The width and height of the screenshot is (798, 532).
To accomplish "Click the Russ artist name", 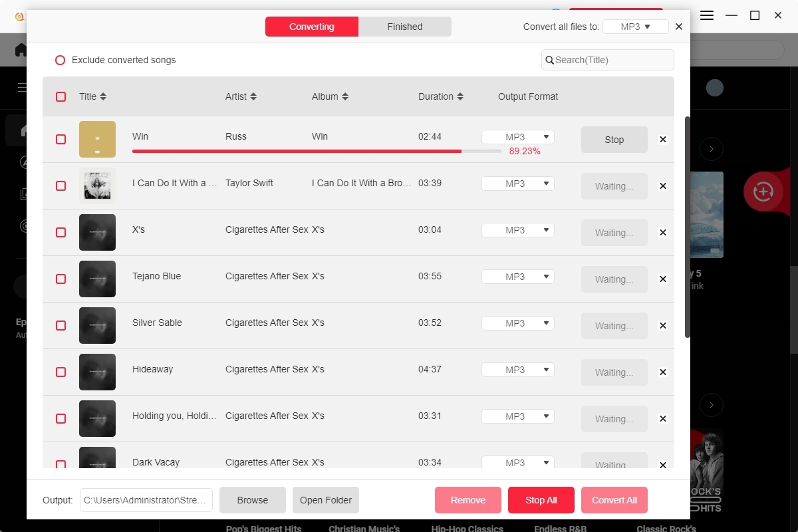I will click(x=236, y=136).
